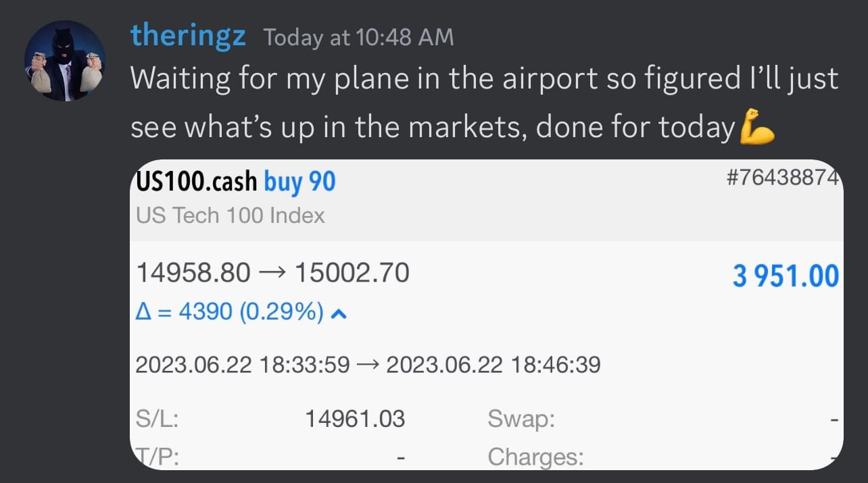Click the Charges label
Screen dimensions: 868x483
click(535, 457)
